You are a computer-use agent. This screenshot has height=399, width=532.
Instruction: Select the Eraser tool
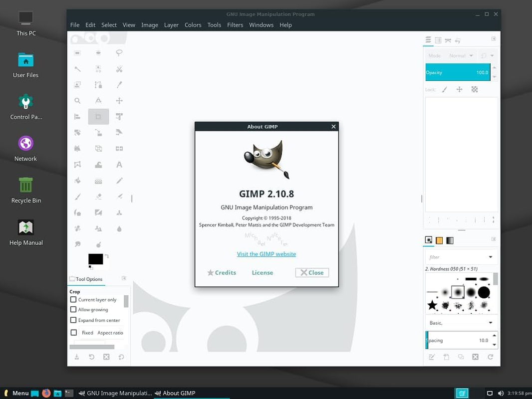pyautogui.click(x=98, y=197)
